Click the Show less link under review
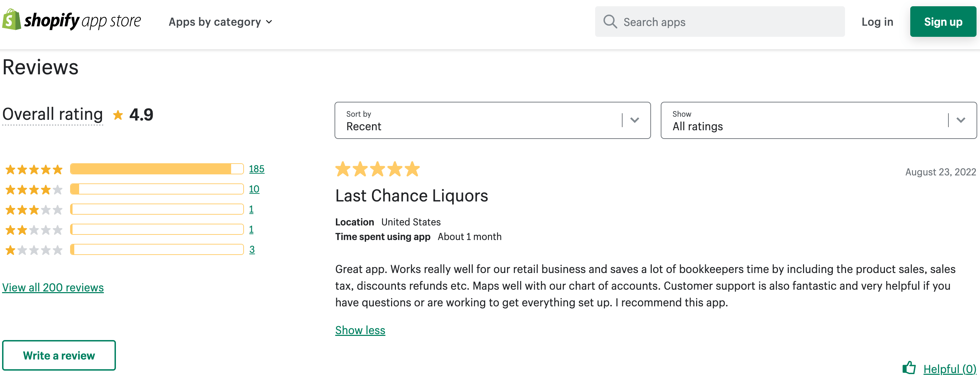The image size is (980, 380). pyautogui.click(x=360, y=329)
